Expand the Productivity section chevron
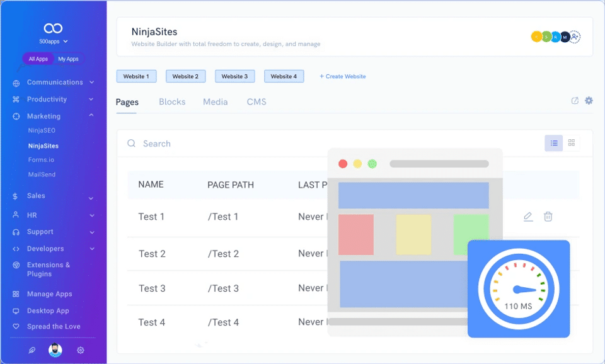Image resolution: width=605 pixels, height=364 pixels. [91, 99]
